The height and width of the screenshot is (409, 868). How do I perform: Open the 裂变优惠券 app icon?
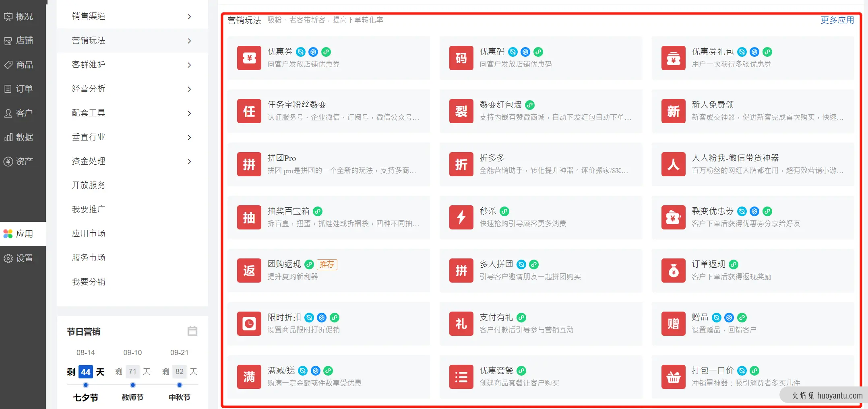tap(673, 217)
